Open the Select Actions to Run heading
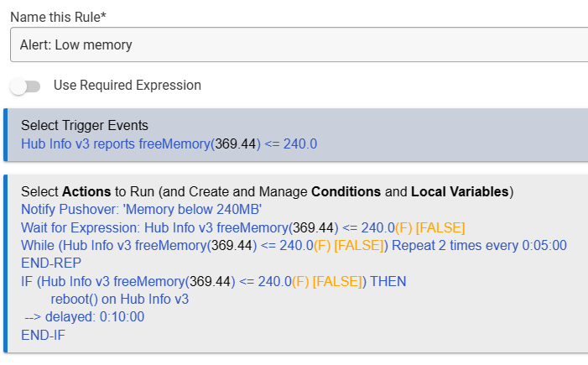Viewport: 588px width, 365px height. 267,191
